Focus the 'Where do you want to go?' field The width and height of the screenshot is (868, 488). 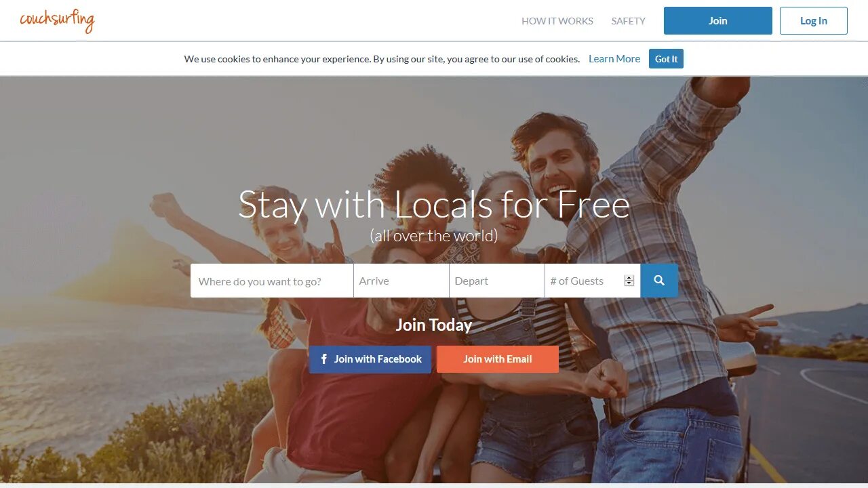(272, 281)
